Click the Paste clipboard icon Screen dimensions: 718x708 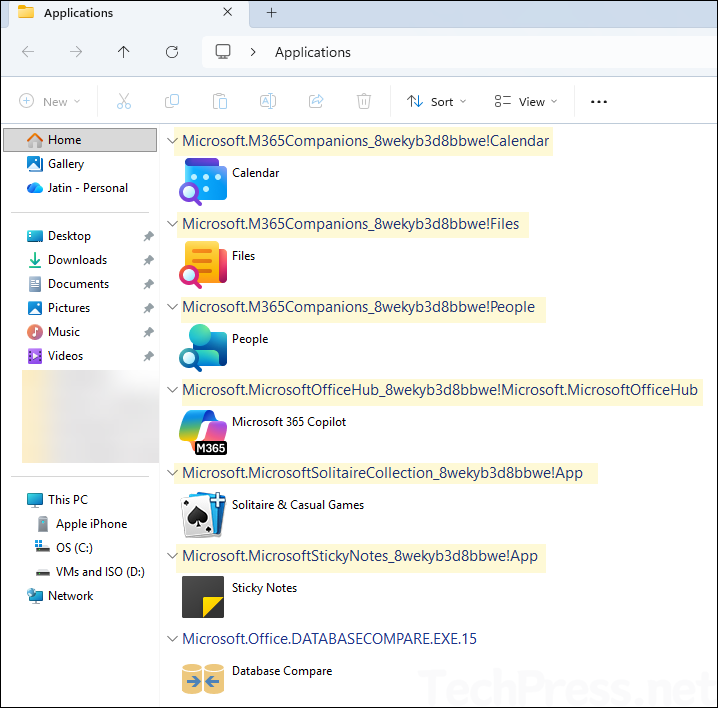[220, 101]
